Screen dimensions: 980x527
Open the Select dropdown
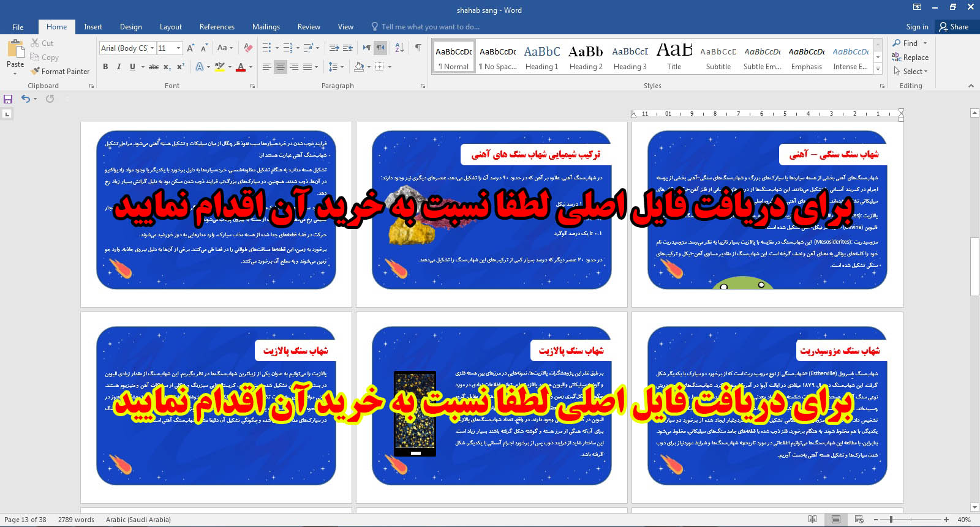click(x=910, y=72)
